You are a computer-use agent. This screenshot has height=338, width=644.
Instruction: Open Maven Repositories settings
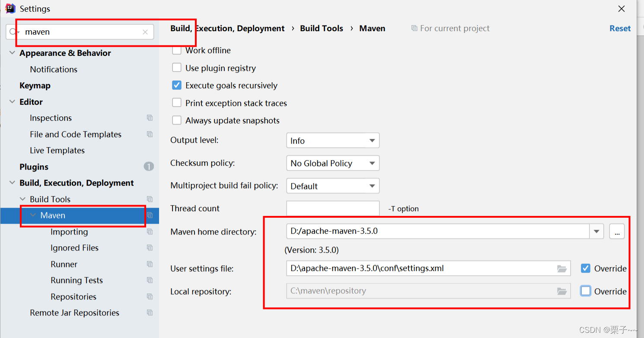73,296
